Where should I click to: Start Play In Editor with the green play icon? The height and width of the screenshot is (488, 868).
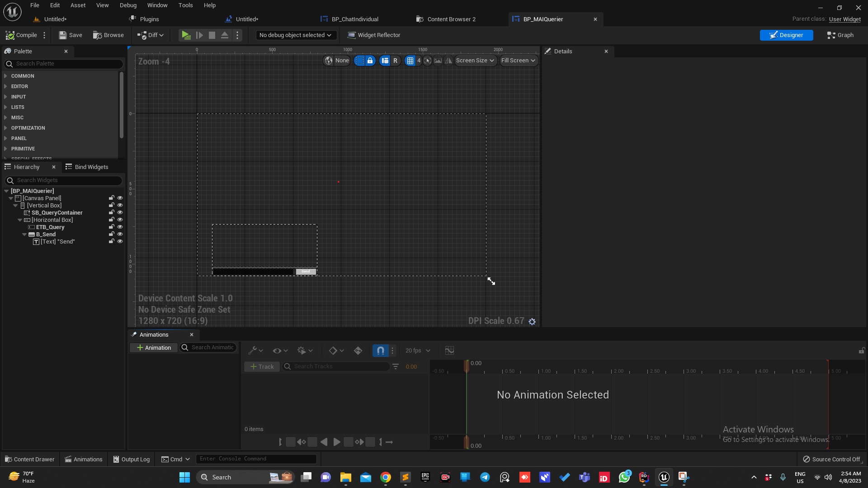186,35
